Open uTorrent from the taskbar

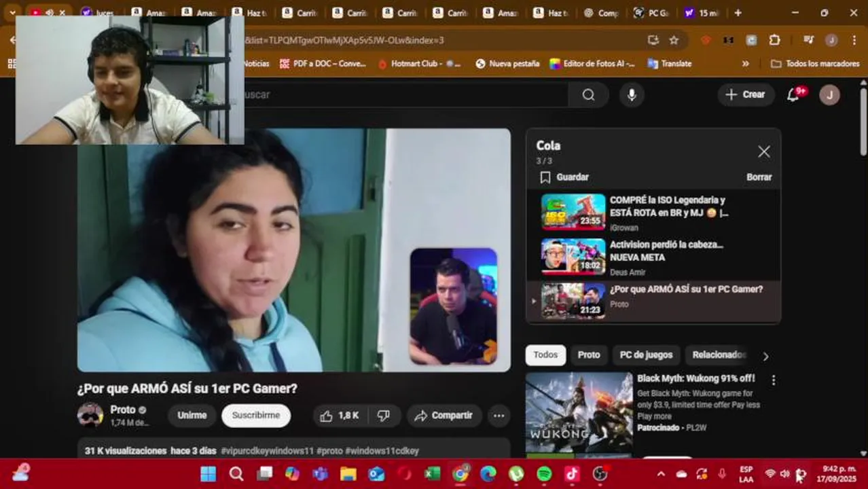click(516, 473)
